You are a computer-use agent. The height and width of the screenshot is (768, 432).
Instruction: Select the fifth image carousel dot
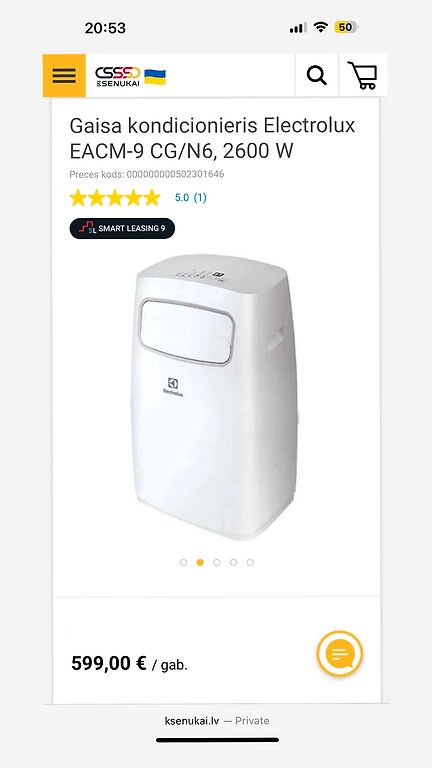click(250, 562)
